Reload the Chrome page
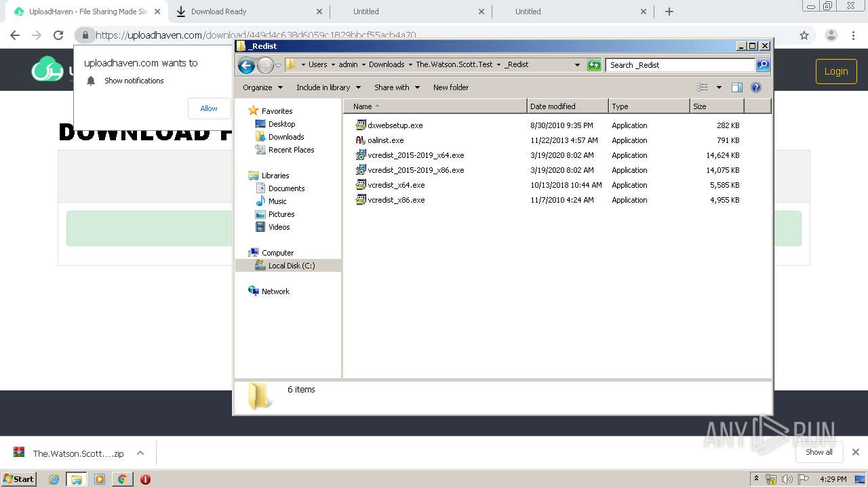The width and height of the screenshot is (868, 488). pyautogui.click(x=58, y=35)
